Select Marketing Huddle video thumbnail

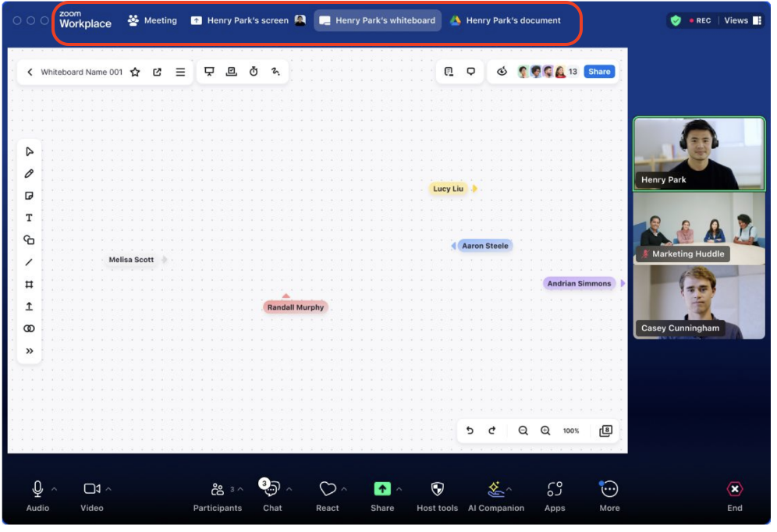pos(699,229)
